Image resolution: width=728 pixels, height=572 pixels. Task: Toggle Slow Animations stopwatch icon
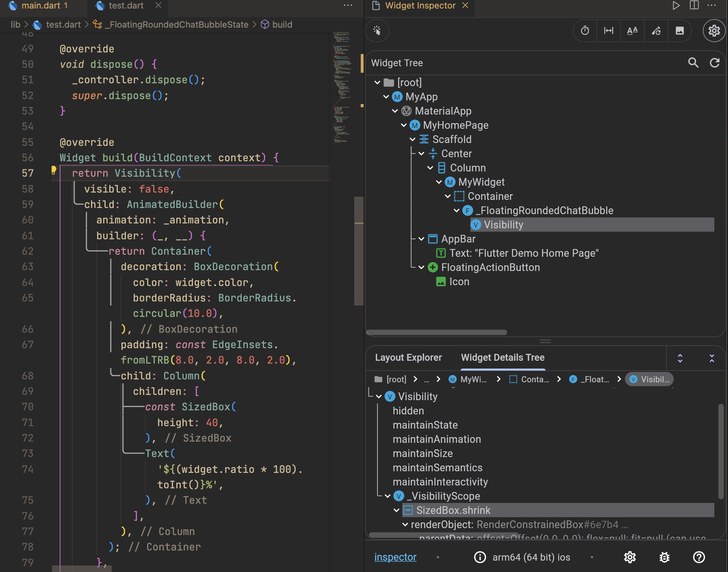585,30
